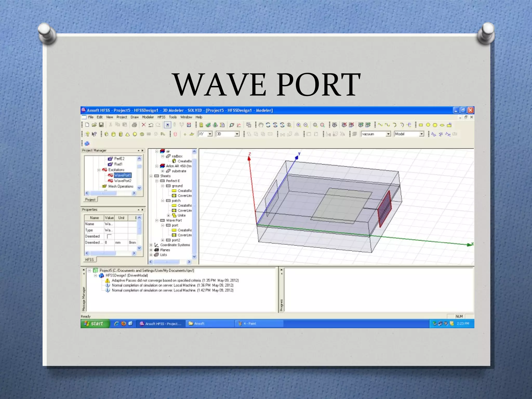Switch to the Project tab

click(90, 200)
